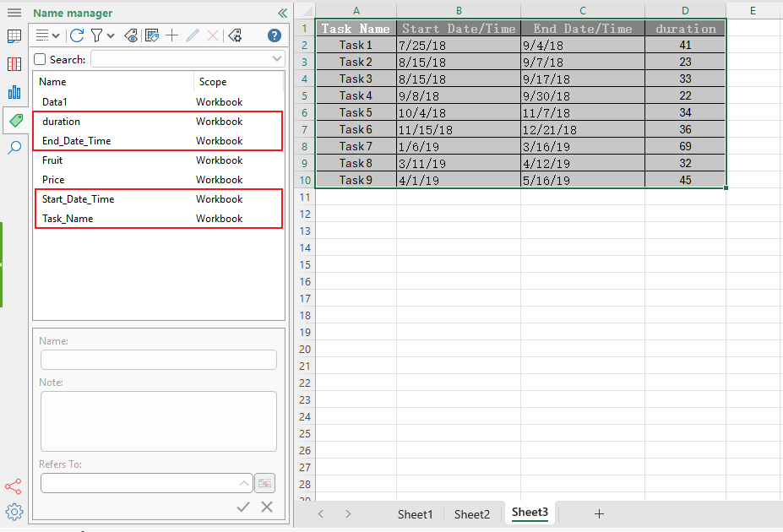
Task: Select the chart icon in the left sidebar
Action: (14, 93)
